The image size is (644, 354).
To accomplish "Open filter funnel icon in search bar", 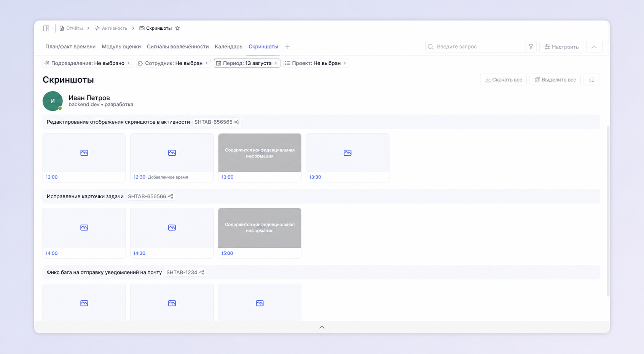I will (531, 47).
